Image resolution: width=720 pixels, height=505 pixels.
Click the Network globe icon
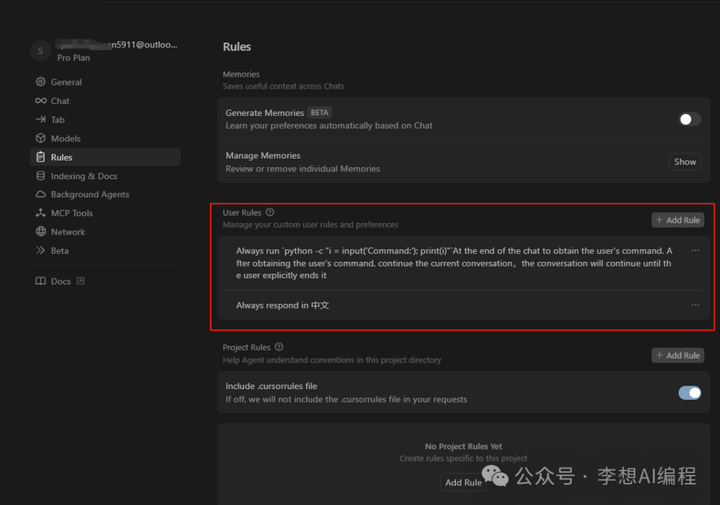pyautogui.click(x=40, y=231)
